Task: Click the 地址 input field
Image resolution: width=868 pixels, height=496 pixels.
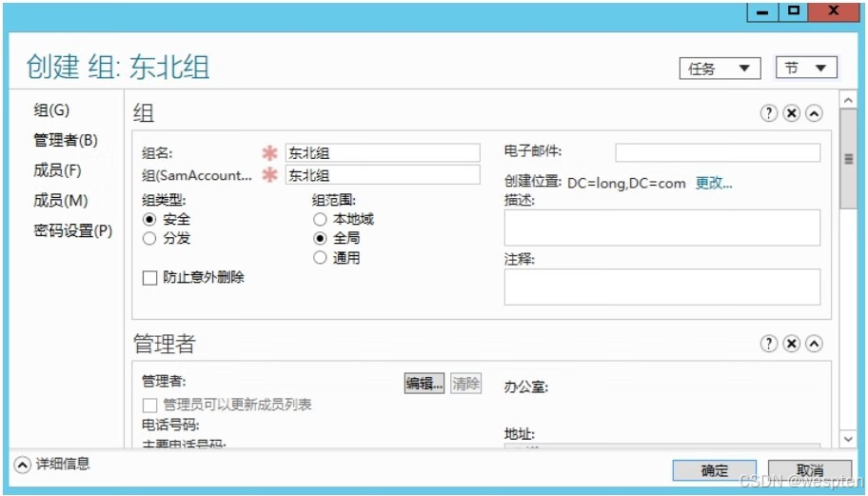Action: [662, 446]
